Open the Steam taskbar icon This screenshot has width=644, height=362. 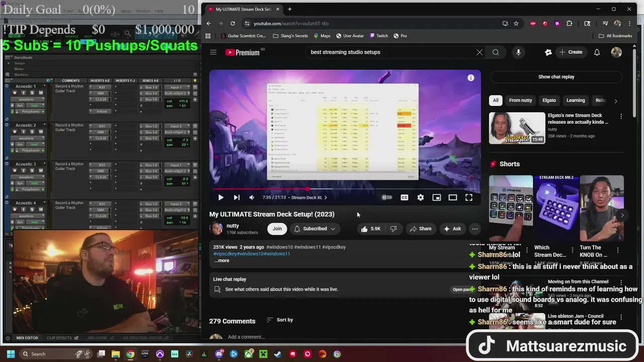point(278,354)
